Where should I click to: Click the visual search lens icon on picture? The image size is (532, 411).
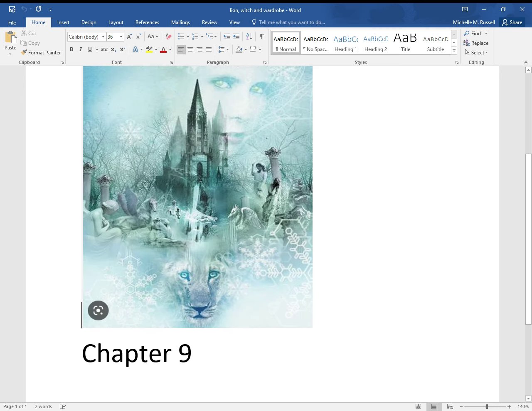(98, 310)
